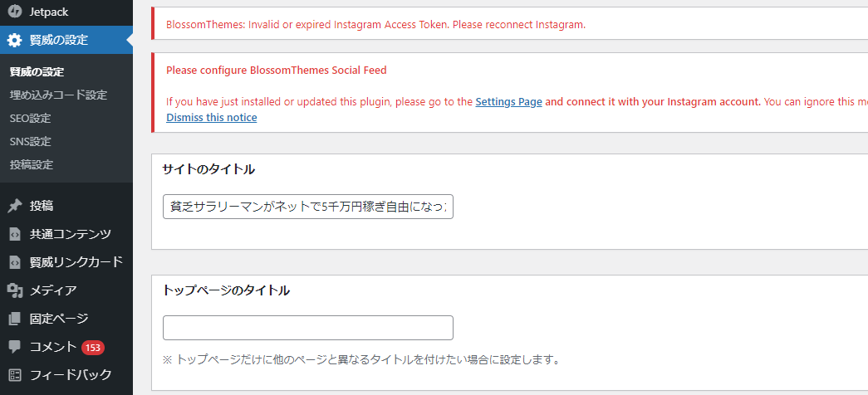This screenshot has height=395, width=868.
Task: Select bold 賢威の設定 submenu item
Action: (x=37, y=72)
